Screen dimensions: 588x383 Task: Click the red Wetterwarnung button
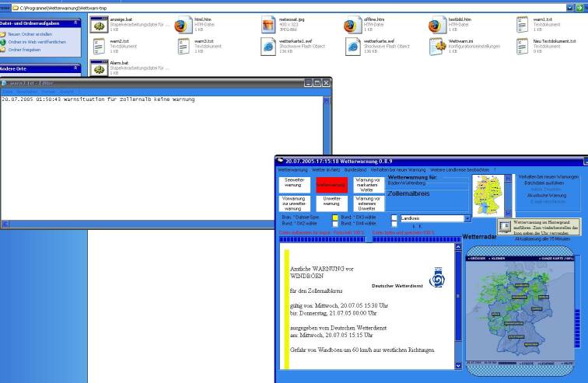tap(331, 184)
